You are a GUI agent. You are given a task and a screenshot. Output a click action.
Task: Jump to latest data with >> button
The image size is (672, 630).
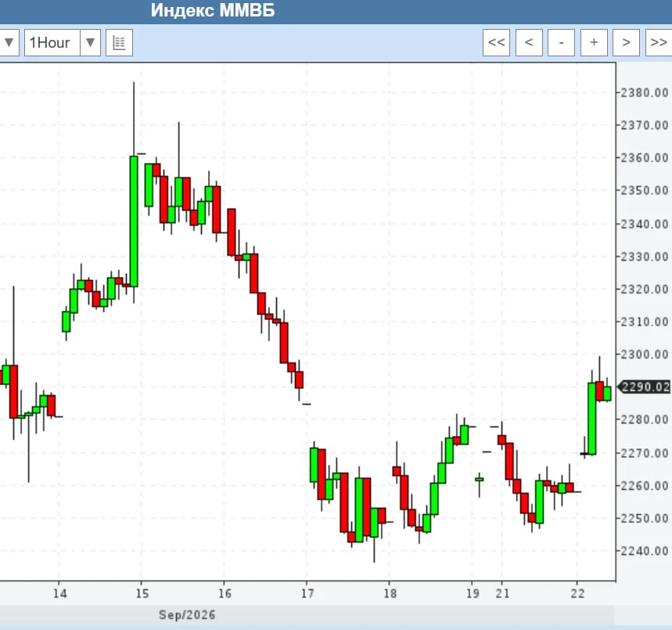click(659, 42)
